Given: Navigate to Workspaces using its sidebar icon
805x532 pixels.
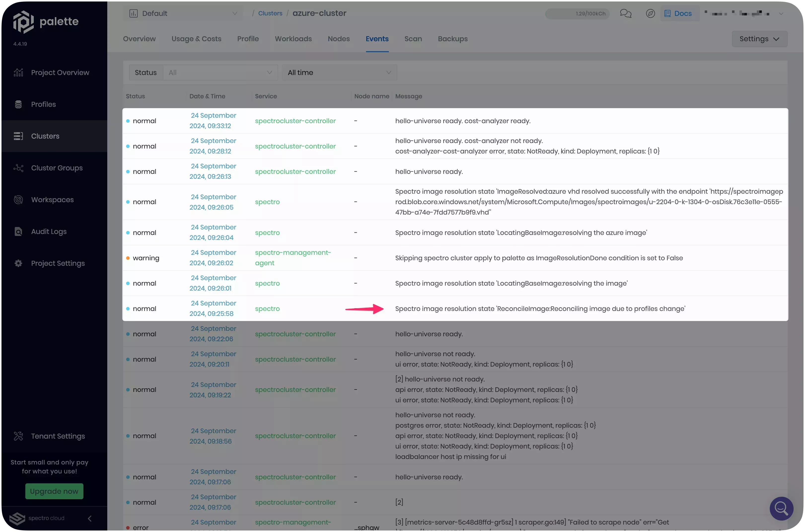Looking at the screenshot, I should tap(19, 199).
